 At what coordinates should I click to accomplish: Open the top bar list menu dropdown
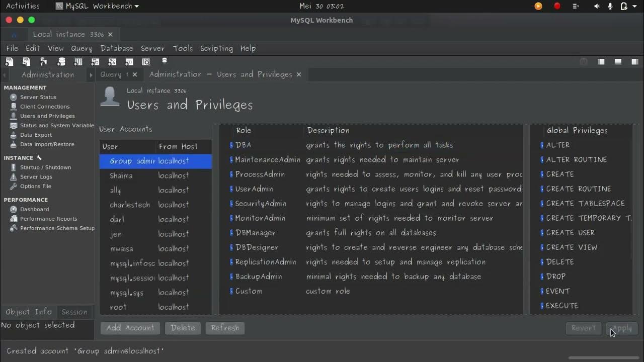pyautogui.click(x=576, y=6)
